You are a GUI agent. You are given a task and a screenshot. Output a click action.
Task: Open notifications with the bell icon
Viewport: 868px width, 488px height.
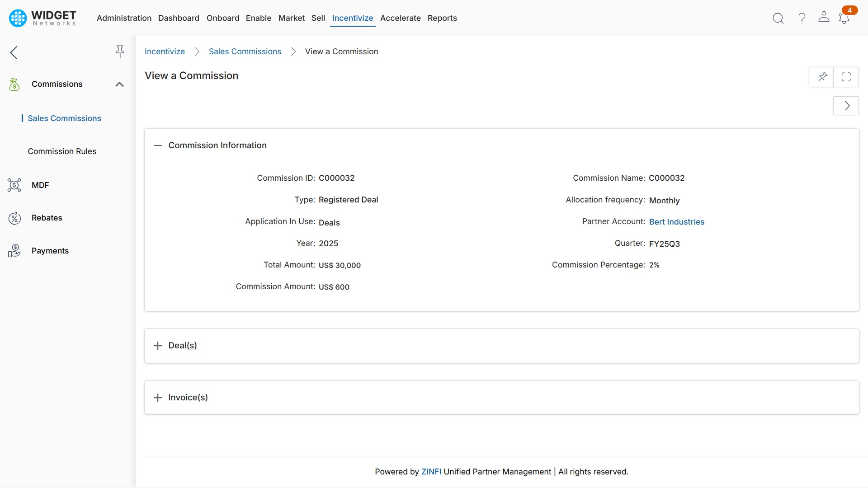(844, 19)
